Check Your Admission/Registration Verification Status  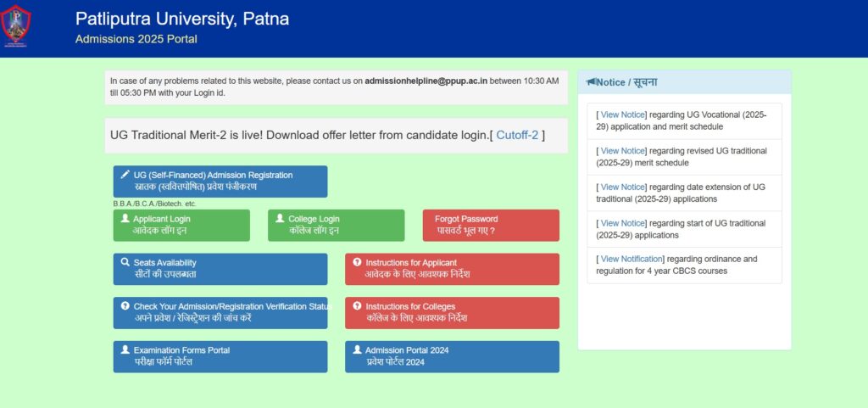220,313
